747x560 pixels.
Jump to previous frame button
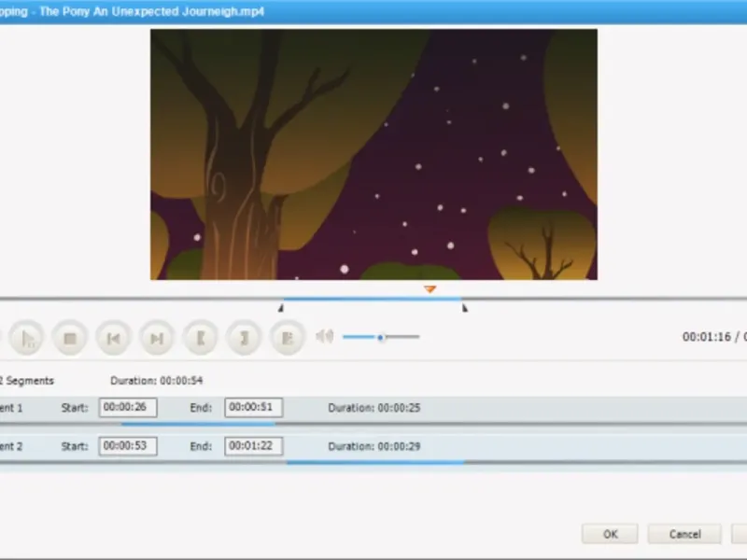coord(113,339)
